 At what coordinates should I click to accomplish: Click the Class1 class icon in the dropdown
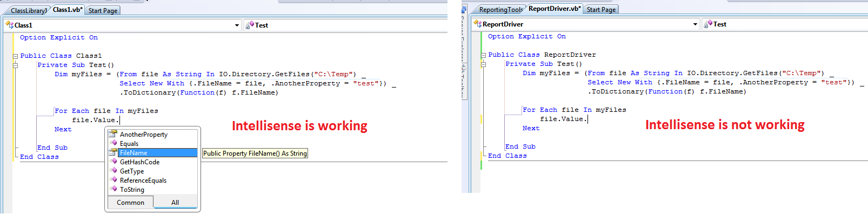(9, 25)
